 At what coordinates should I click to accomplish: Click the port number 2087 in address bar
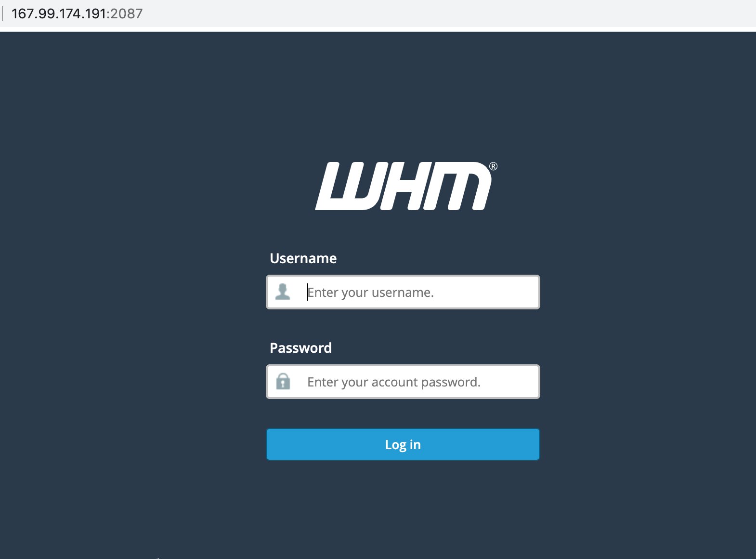coord(127,13)
